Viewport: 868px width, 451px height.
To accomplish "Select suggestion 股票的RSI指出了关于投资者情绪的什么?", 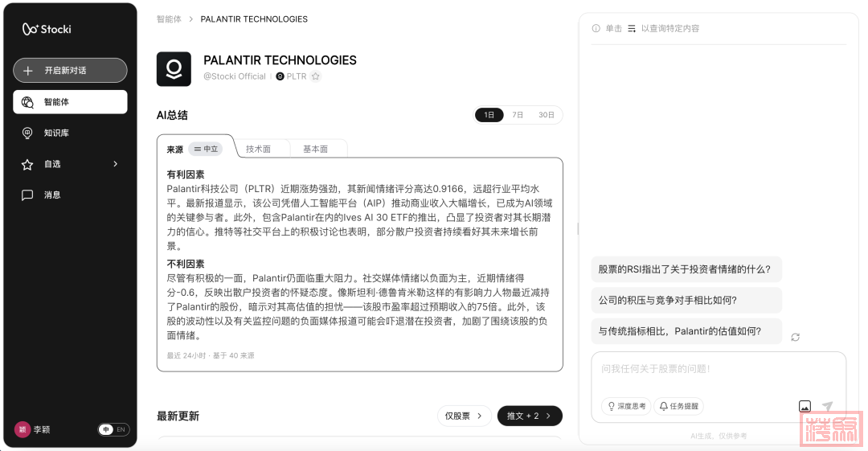I will tap(686, 269).
